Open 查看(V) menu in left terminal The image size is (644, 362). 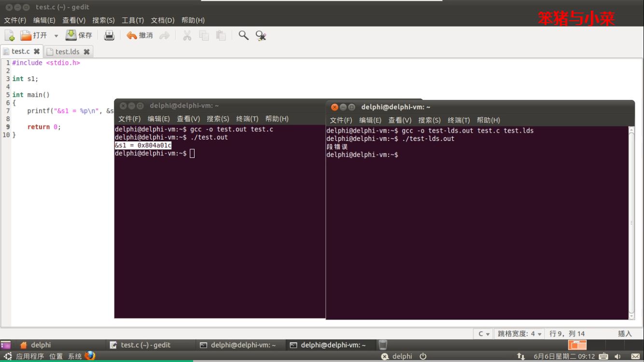[188, 119]
